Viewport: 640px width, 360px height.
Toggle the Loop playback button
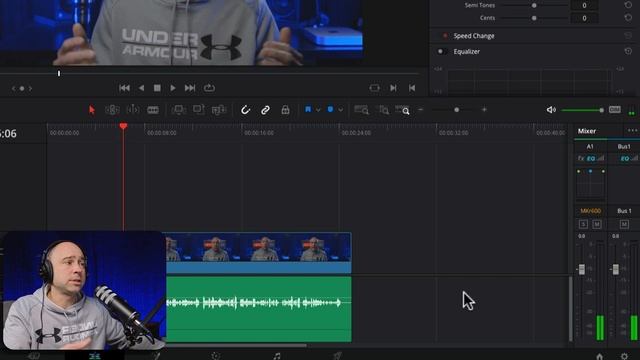tap(209, 88)
